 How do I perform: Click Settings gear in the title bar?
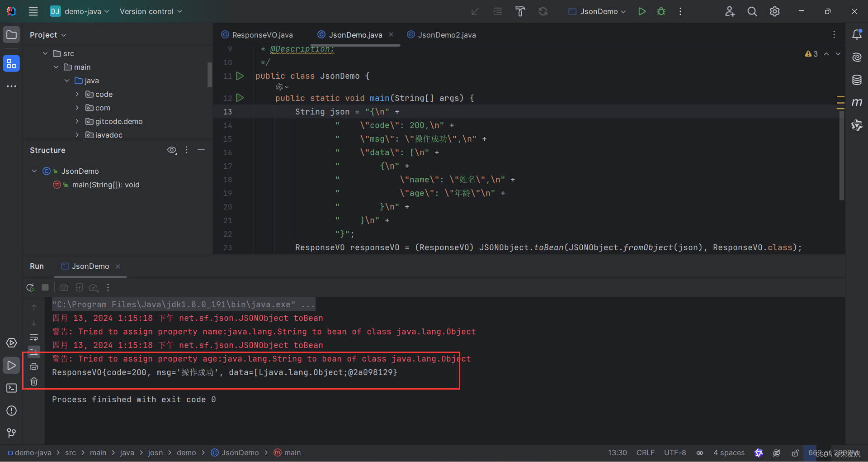click(x=774, y=11)
